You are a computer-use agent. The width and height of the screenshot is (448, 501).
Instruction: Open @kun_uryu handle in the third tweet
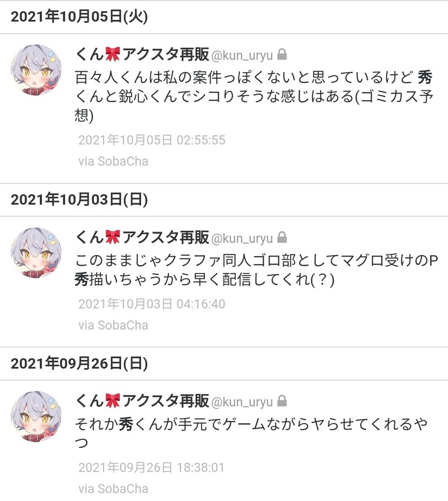tap(242, 402)
